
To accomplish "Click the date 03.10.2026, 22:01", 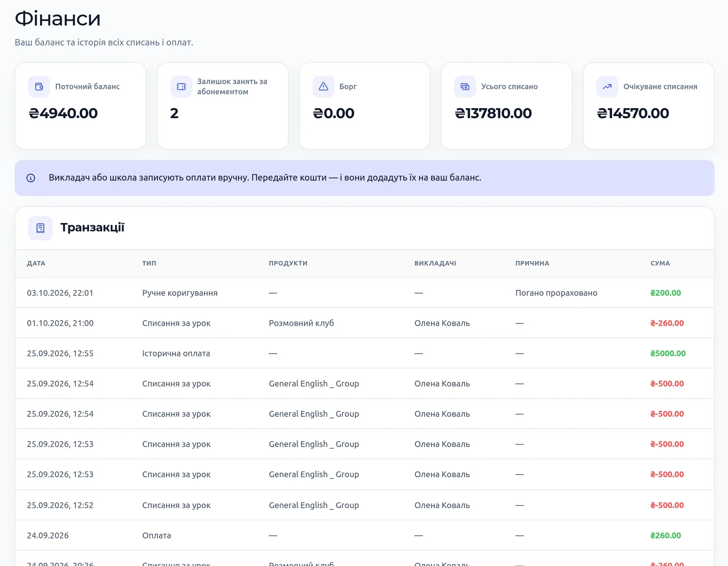I will 60,293.
